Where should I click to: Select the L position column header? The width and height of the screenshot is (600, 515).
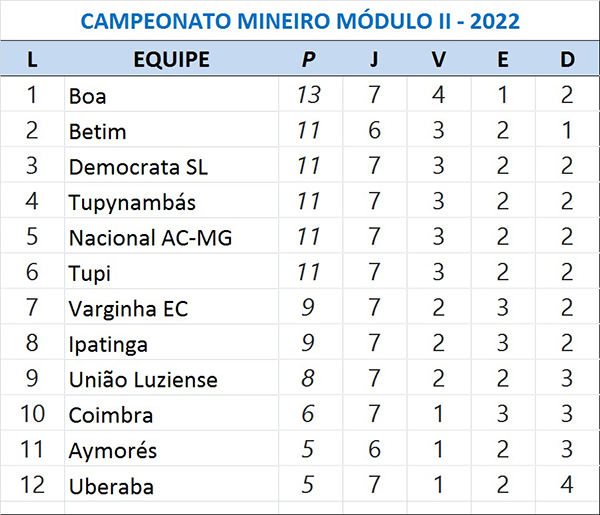click(x=32, y=59)
